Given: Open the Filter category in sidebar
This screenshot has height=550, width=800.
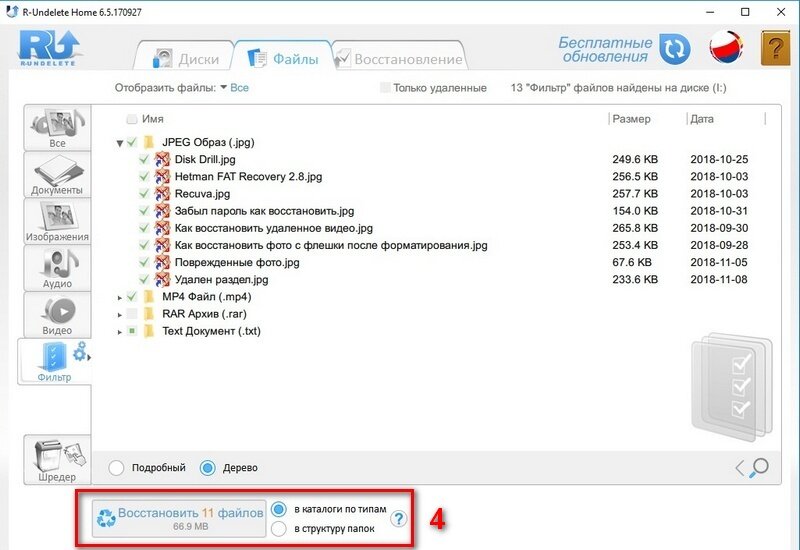Looking at the screenshot, I should pyautogui.click(x=54, y=361).
